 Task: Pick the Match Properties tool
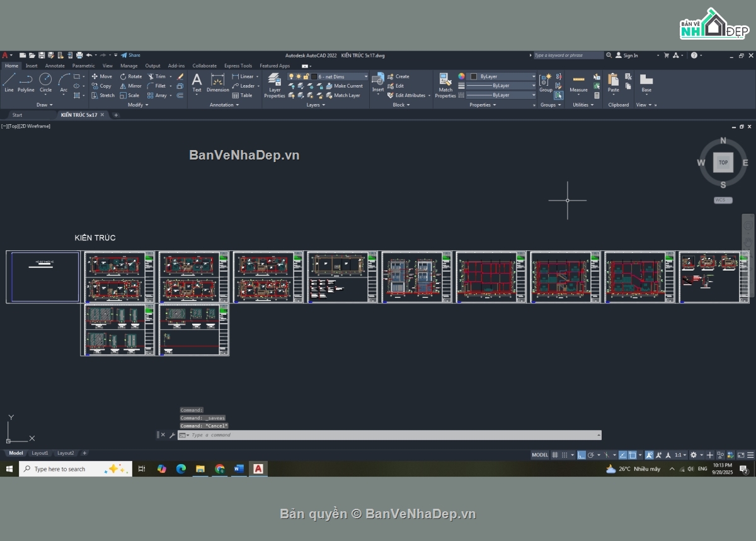(x=445, y=84)
